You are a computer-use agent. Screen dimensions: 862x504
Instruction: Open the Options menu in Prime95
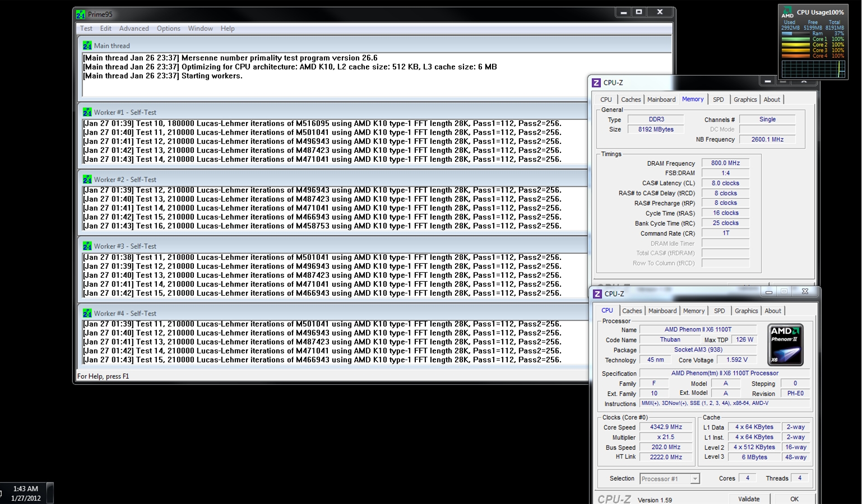click(x=169, y=29)
